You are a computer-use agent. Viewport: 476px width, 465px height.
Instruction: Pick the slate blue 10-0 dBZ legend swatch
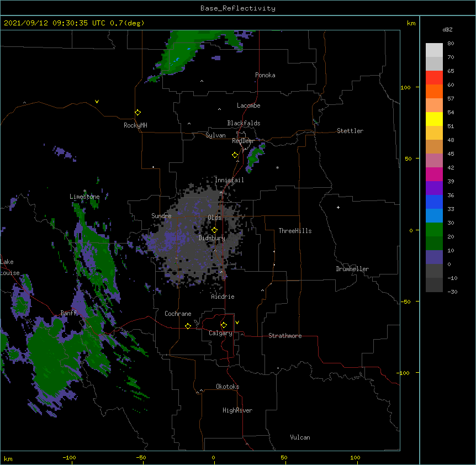[434, 257]
